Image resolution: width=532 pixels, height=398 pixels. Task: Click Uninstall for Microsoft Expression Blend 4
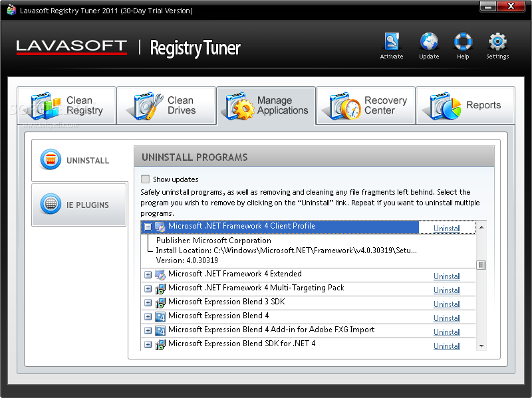pos(447,318)
